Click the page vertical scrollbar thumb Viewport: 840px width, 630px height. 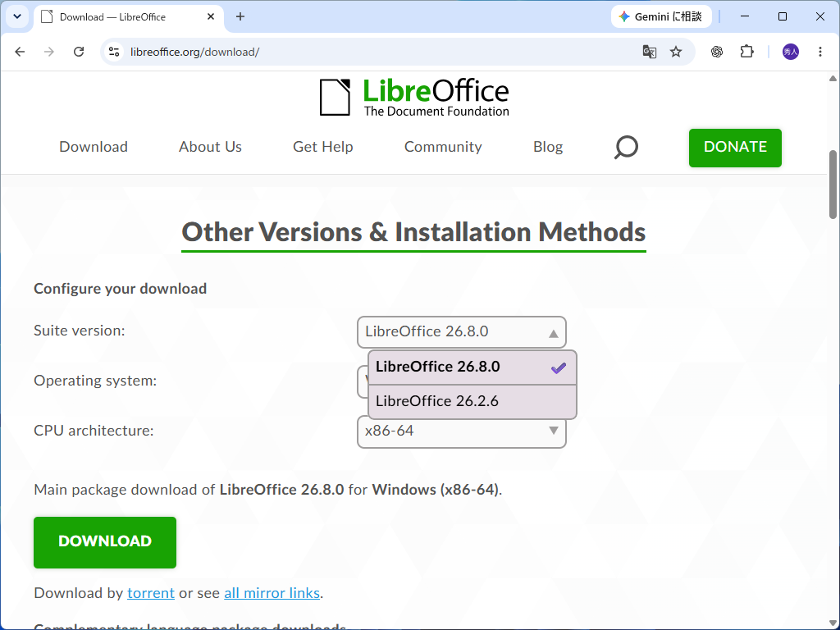pyautogui.click(x=833, y=185)
